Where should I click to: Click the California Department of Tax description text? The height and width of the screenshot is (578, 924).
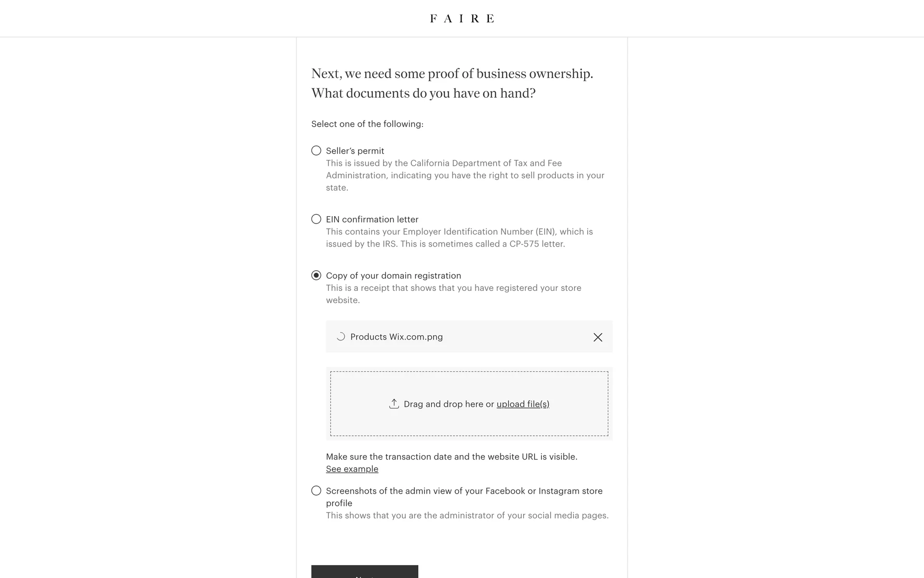[465, 175]
